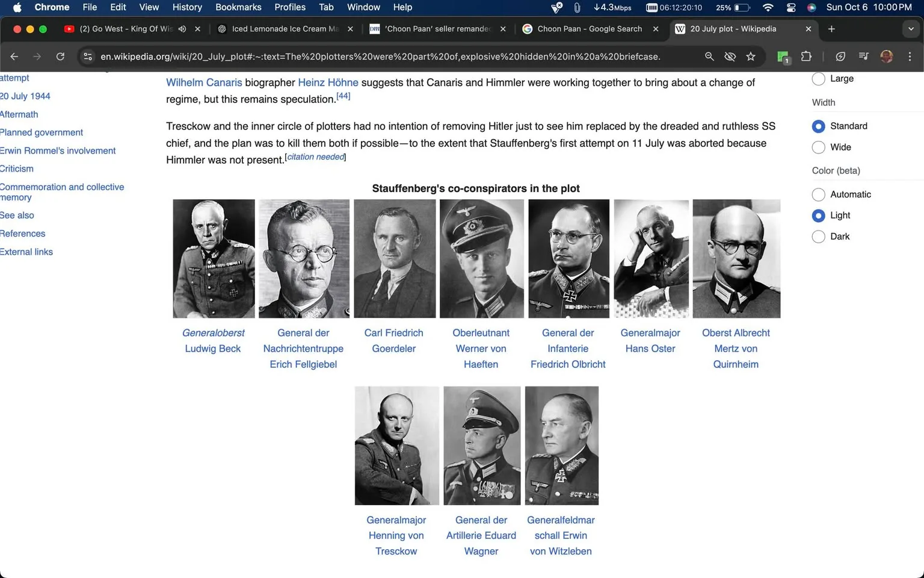Viewport: 924px width, 578px height.
Task: Open the Extensions puzzle-piece menu
Action: [806, 56]
